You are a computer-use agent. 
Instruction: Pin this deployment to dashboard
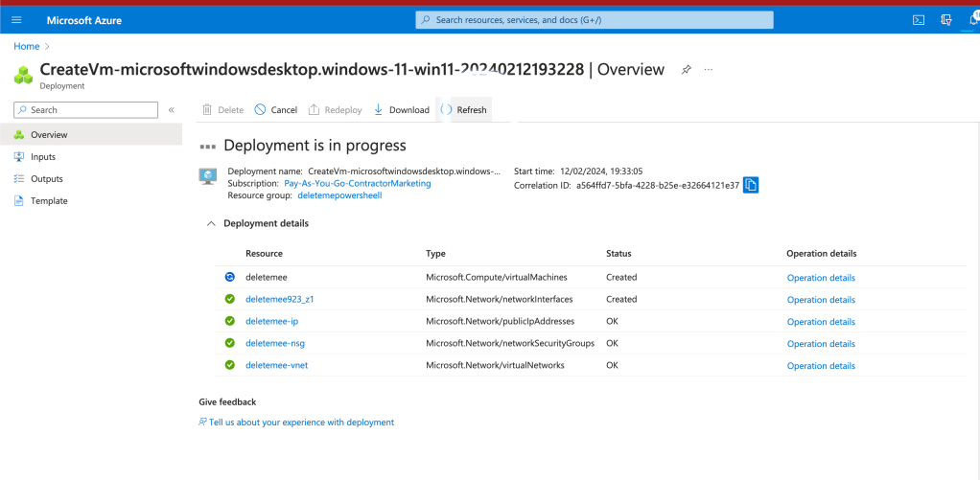pyautogui.click(x=687, y=69)
